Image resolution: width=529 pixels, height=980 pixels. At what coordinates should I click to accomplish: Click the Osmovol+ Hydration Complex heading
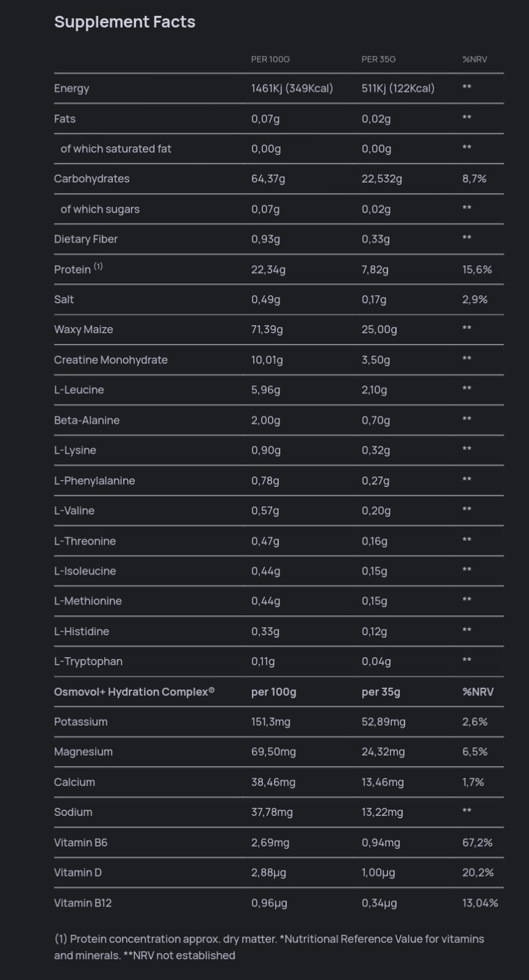134,692
